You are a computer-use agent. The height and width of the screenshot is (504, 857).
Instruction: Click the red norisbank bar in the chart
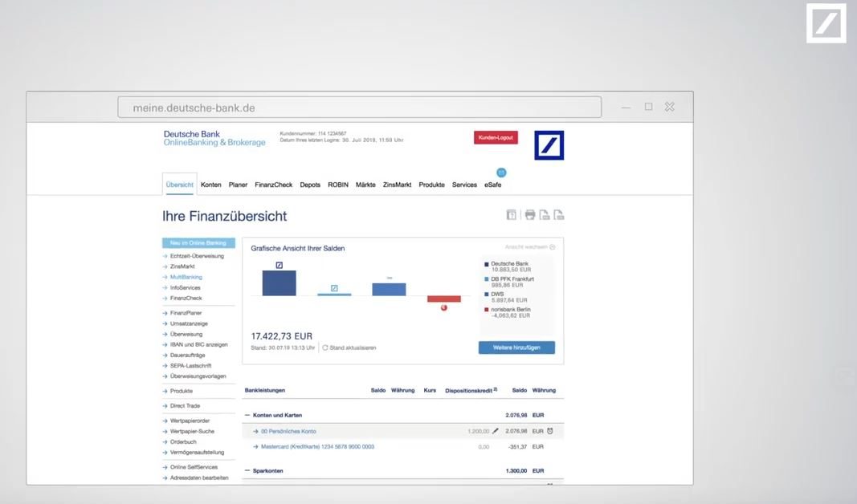[444, 299]
